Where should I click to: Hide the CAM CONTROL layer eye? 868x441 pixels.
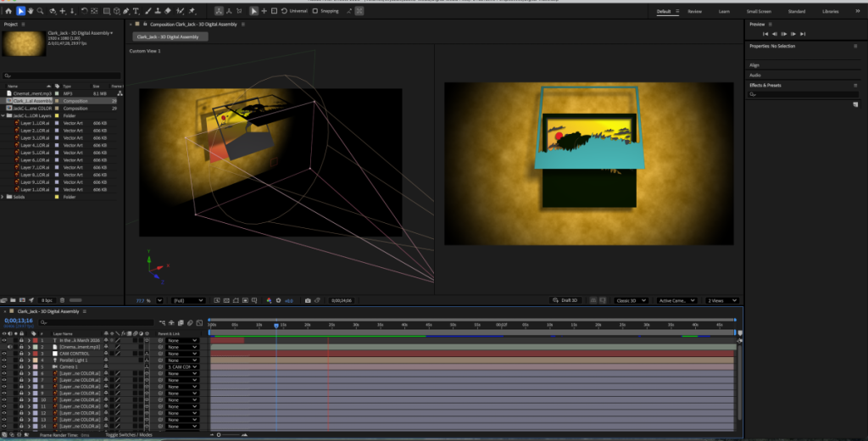(4, 354)
